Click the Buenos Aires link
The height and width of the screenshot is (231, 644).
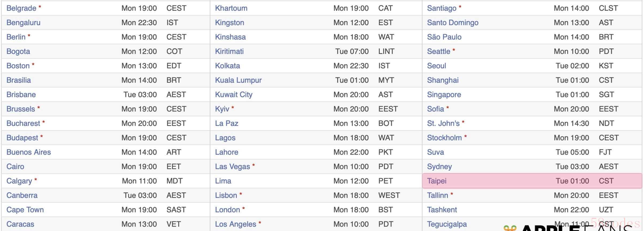[x=29, y=152]
